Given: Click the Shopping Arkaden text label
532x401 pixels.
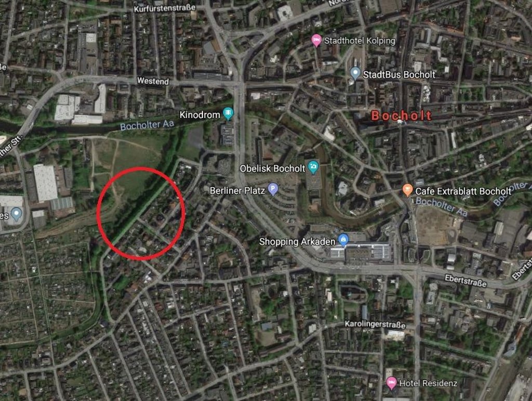Looking at the screenshot, I should [x=297, y=241].
